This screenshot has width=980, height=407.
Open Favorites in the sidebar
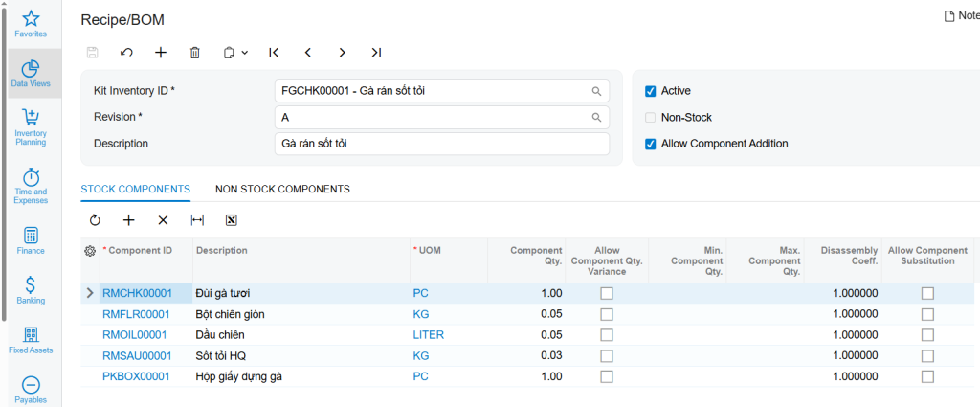[31, 24]
